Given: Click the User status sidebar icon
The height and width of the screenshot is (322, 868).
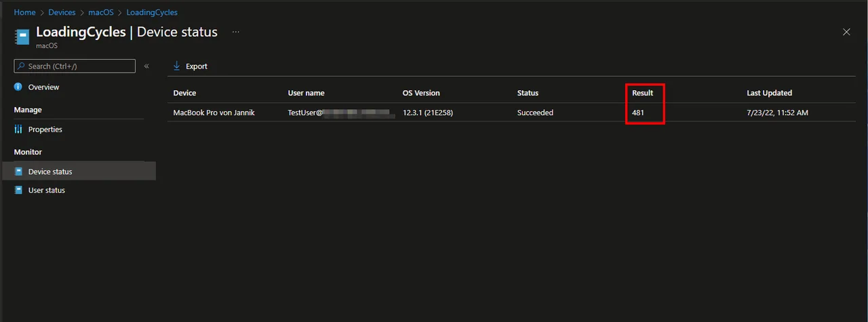Looking at the screenshot, I should [x=18, y=190].
